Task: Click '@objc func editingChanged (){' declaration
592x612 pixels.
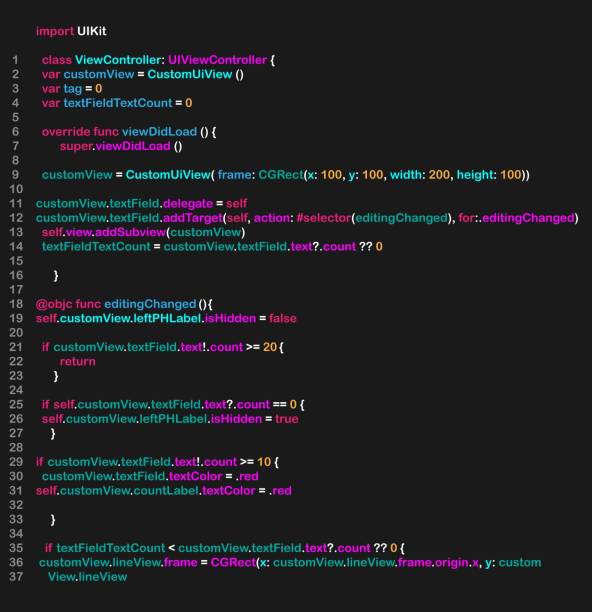Action: pos(124,304)
